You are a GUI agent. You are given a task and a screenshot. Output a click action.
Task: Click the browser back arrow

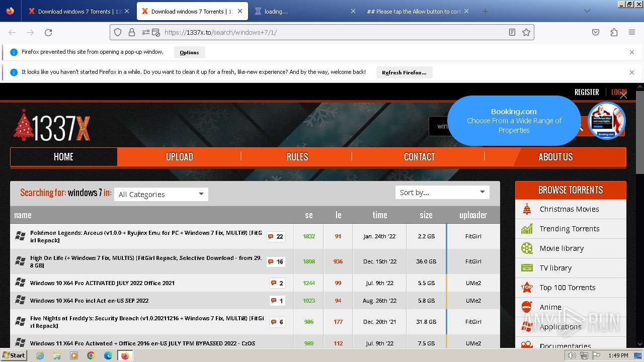pos(12,32)
